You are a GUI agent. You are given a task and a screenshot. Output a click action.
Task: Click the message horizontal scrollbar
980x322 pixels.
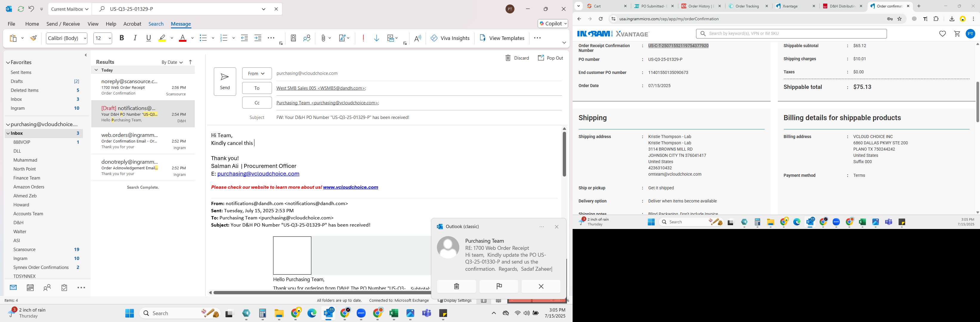pyautogui.click(x=322, y=292)
